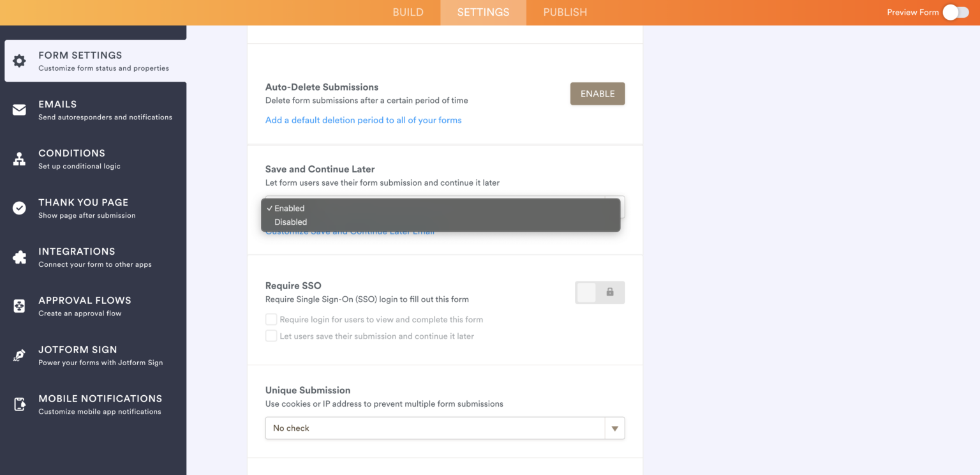980x475 pixels.
Task: Open Integrations using the puzzle piece icon
Action: coord(20,257)
